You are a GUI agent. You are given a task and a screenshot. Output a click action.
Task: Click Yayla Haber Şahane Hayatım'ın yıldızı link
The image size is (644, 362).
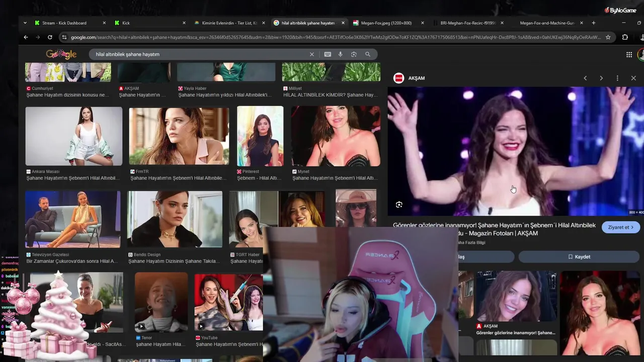point(225,95)
